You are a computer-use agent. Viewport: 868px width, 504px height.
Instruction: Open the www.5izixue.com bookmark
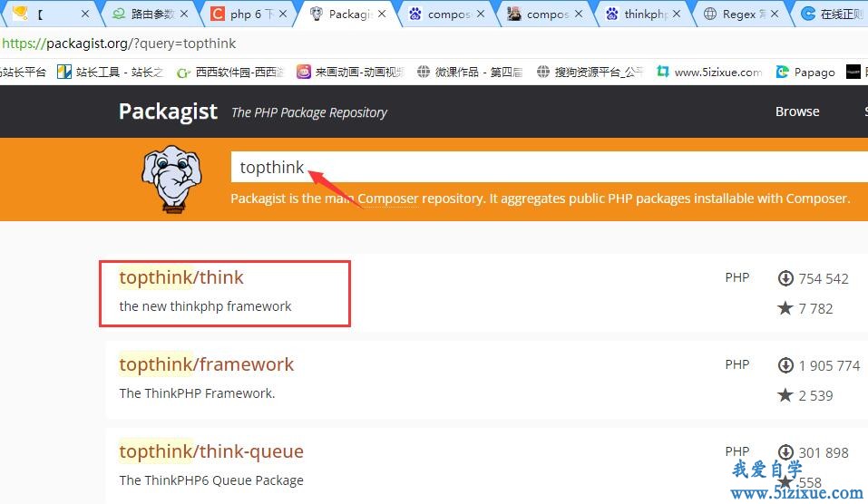[709, 72]
